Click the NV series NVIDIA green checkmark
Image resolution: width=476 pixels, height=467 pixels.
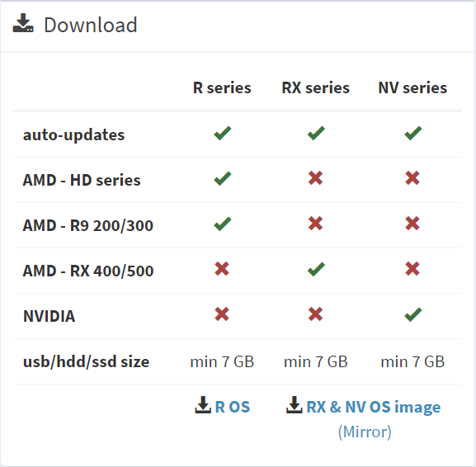pyautogui.click(x=412, y=314)
